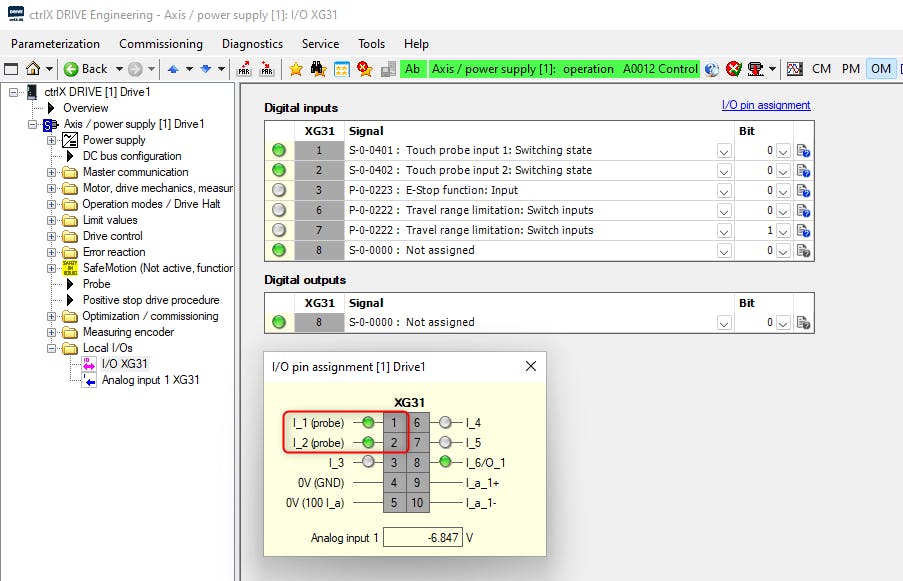The width and height of the screenshot is (903, 581).
Task: Open parameter help for E-Stop function row
Action: [802, 191]
